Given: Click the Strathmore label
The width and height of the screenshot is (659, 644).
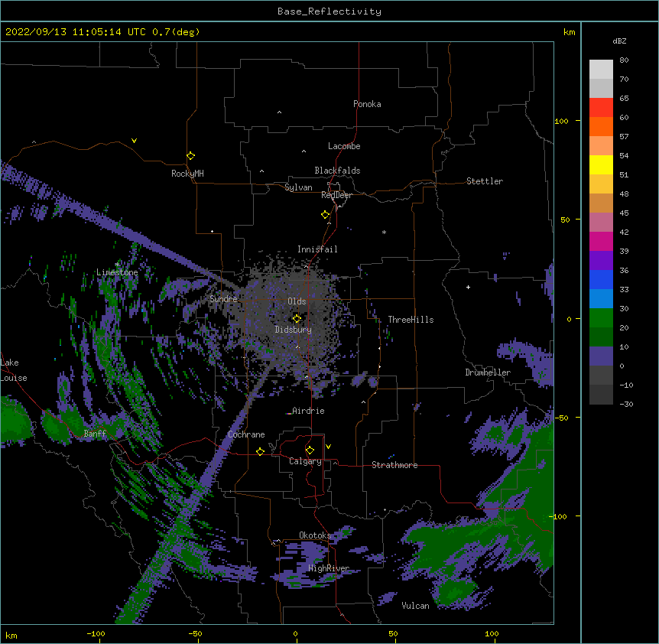Looking at the screenshot, I should [394, 465].
